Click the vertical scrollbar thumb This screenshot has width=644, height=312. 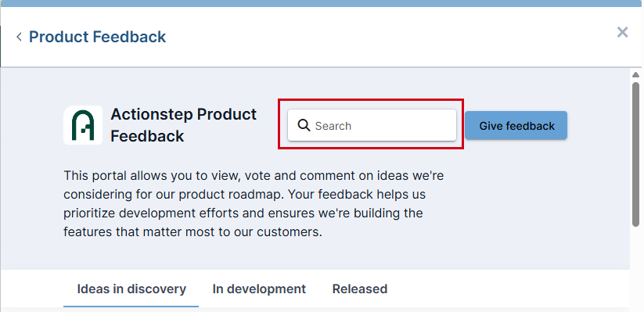636,154
